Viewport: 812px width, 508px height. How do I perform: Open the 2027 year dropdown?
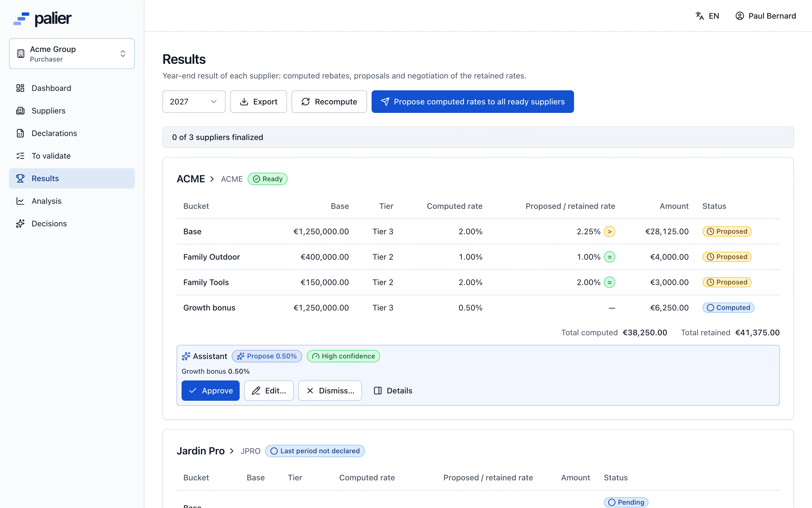coord(194,102)
